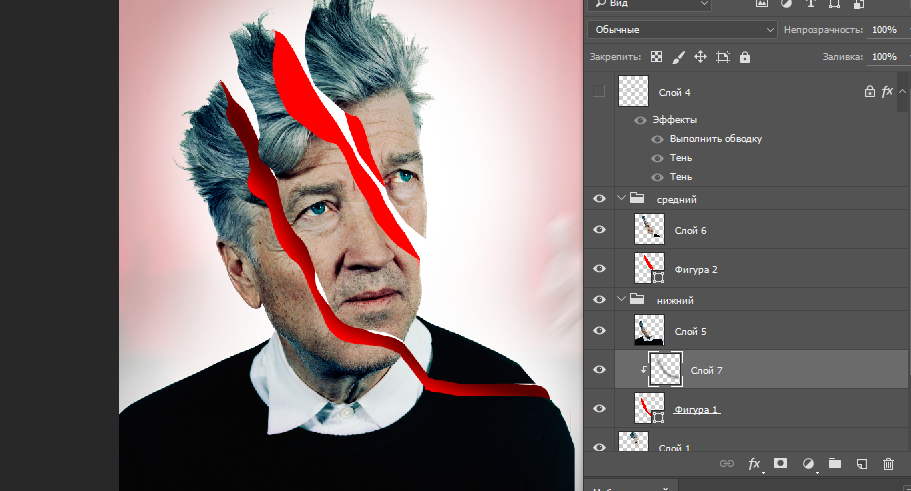Create a new layer group
This screenshot has width=911, height=491.
coord(835,463)
